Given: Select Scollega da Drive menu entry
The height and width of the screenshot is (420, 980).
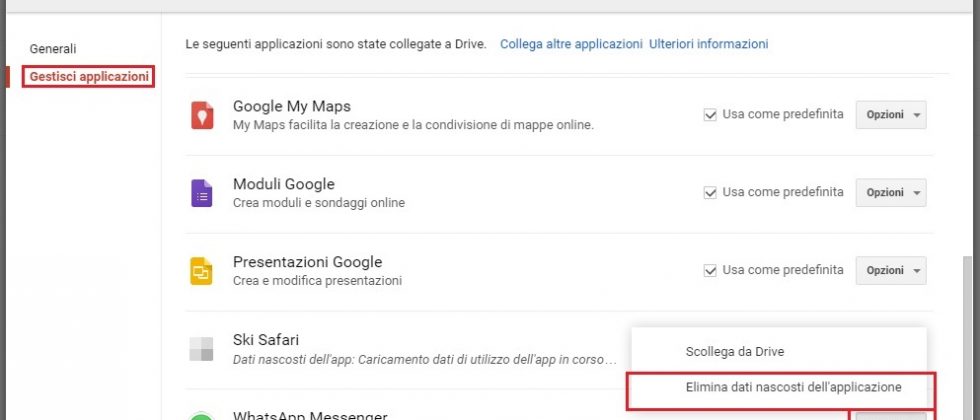Looking at the screenshot, I should 735,352.
